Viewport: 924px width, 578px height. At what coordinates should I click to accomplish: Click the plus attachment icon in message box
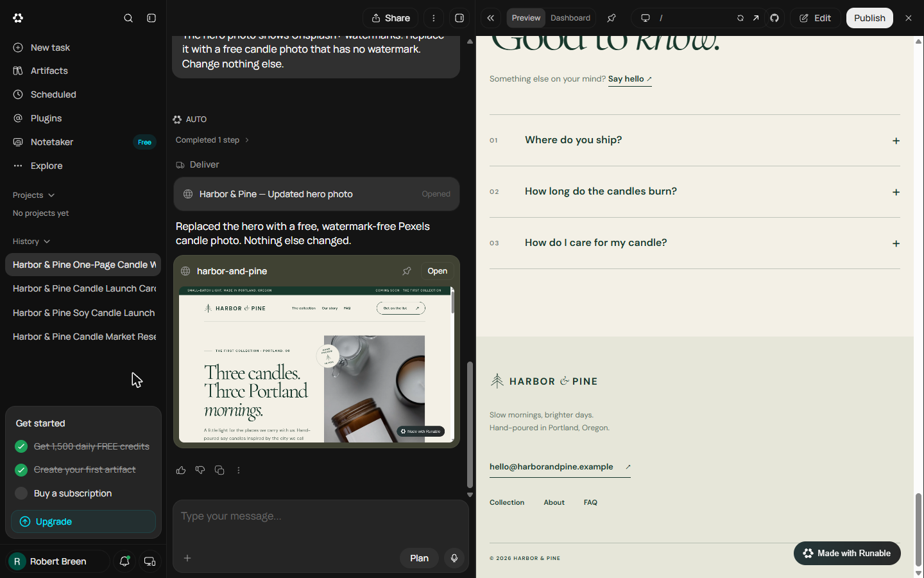[187, 558]
